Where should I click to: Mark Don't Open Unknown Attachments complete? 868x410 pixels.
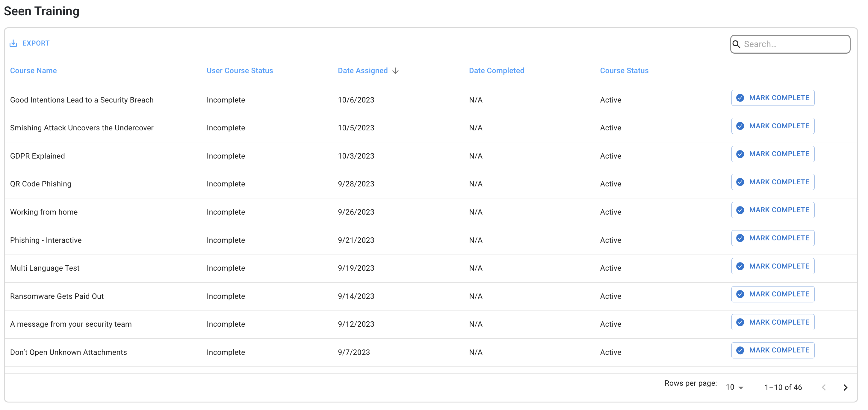(773, 350)
